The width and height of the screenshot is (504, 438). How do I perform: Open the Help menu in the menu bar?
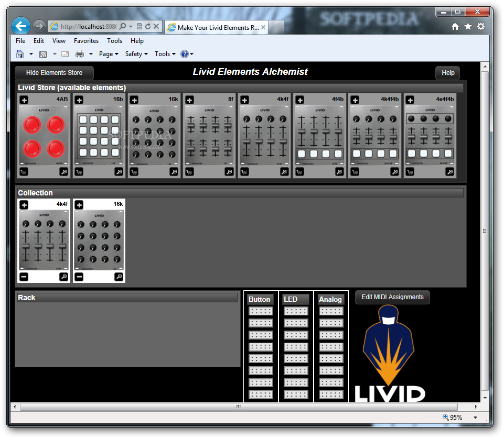pos(137,41)
